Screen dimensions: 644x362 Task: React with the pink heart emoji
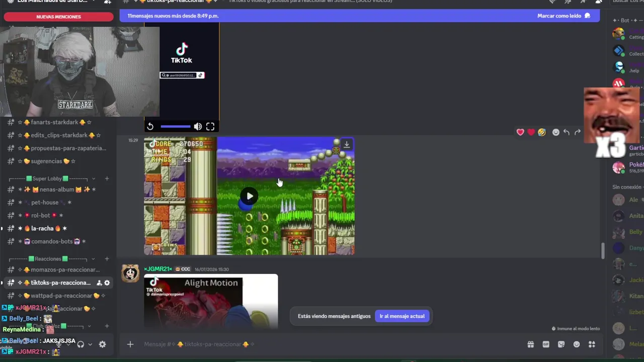click(520, 132)
